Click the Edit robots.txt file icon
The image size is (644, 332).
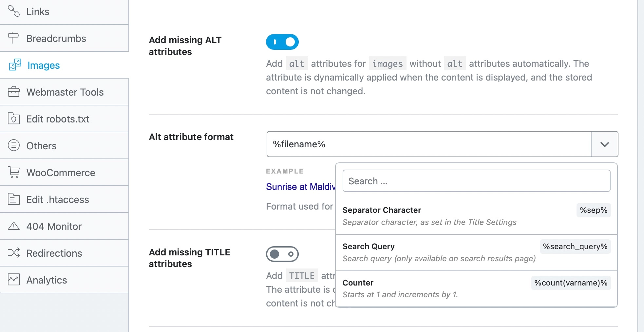pos(14,119)
